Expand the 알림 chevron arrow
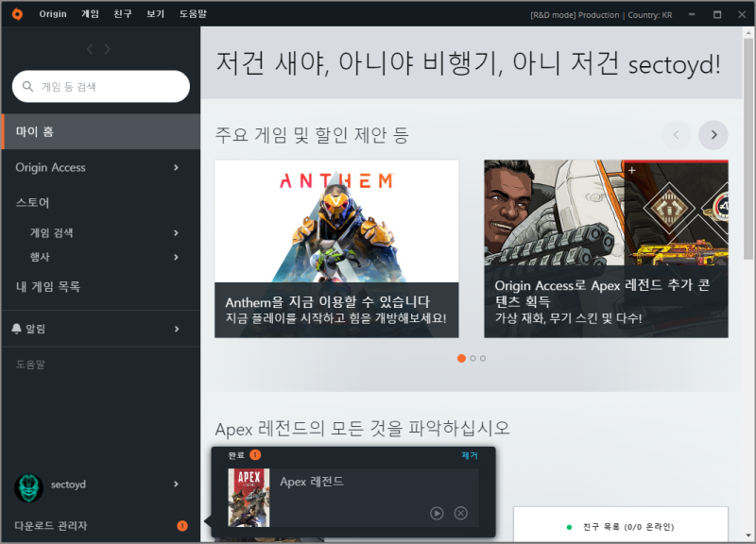756x544 pixels. tap(177, 329)
